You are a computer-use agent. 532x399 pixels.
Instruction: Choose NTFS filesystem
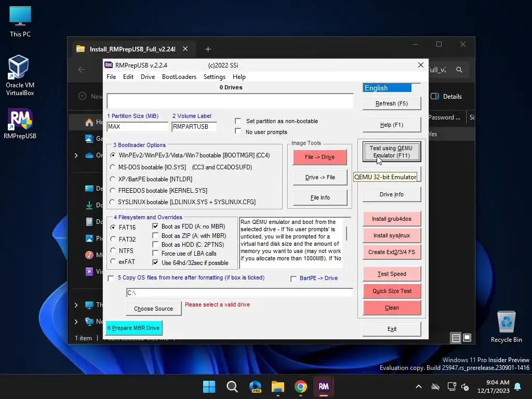click(113, 250)
